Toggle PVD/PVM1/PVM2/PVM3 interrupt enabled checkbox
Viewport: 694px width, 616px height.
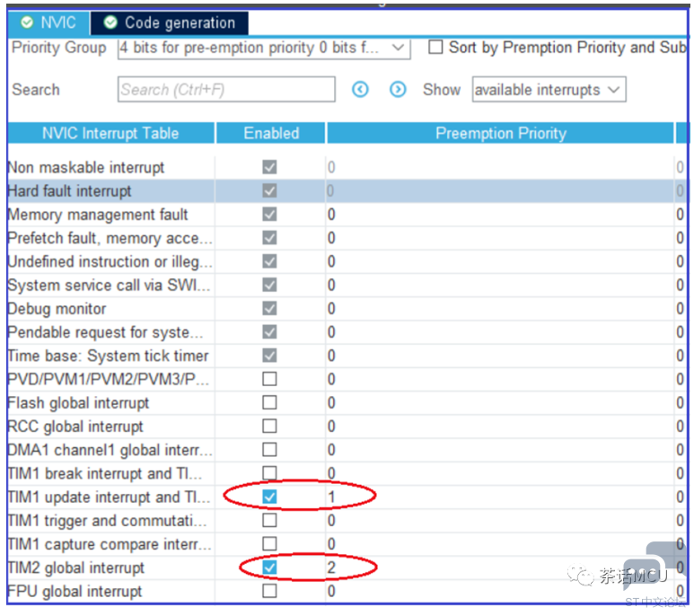[x=269, y=379]
